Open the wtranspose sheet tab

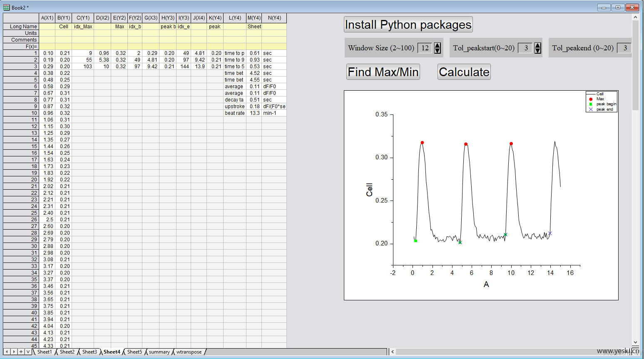click(189, 352)
